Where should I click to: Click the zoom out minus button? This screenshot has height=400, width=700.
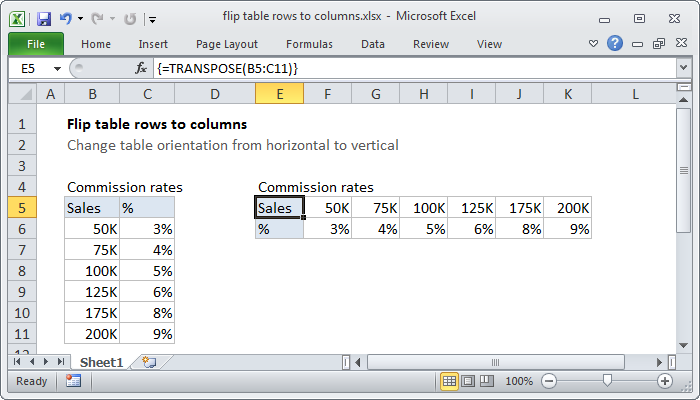(550, 381)
